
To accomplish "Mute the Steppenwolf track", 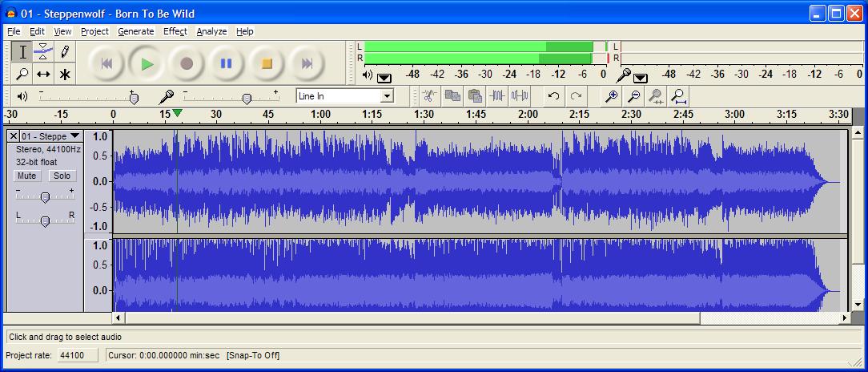I will [26, 176].
